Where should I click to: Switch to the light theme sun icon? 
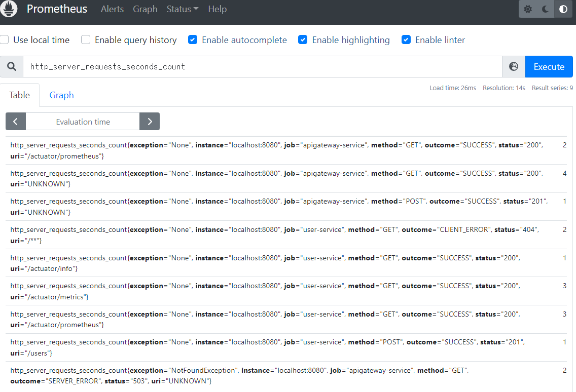point(527,9)
